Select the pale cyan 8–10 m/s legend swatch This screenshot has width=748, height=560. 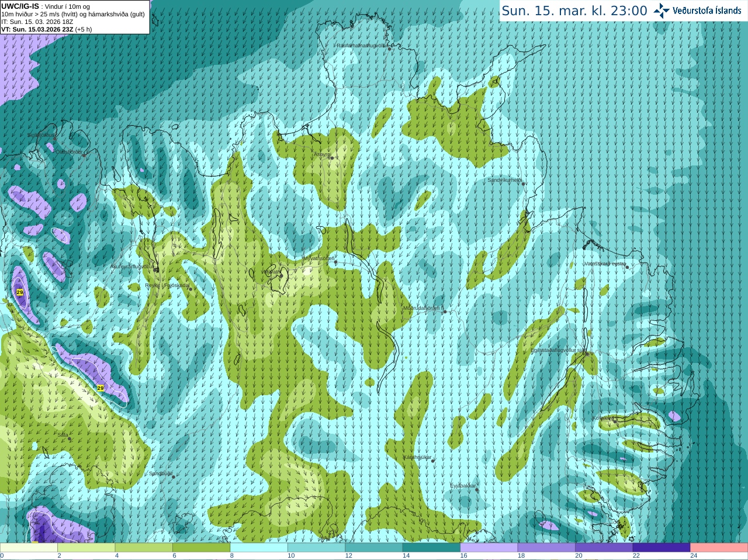(x=259, y=548)
